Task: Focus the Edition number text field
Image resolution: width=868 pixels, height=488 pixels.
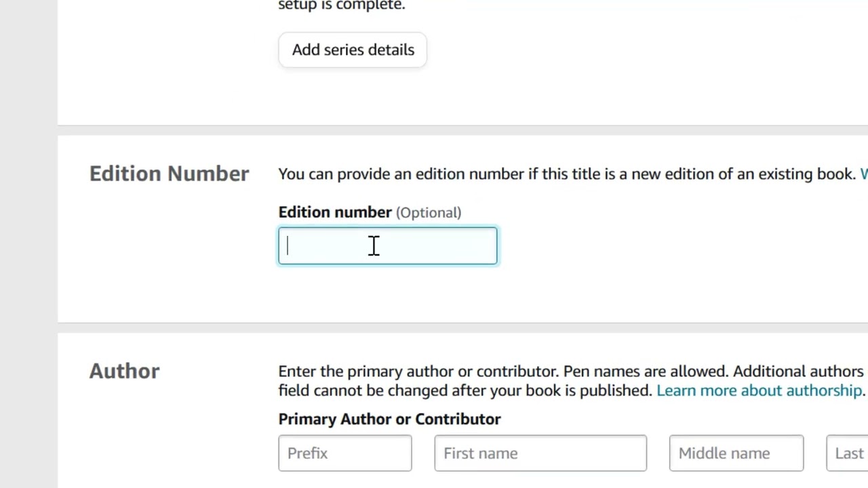Action: tap(387, 246)
